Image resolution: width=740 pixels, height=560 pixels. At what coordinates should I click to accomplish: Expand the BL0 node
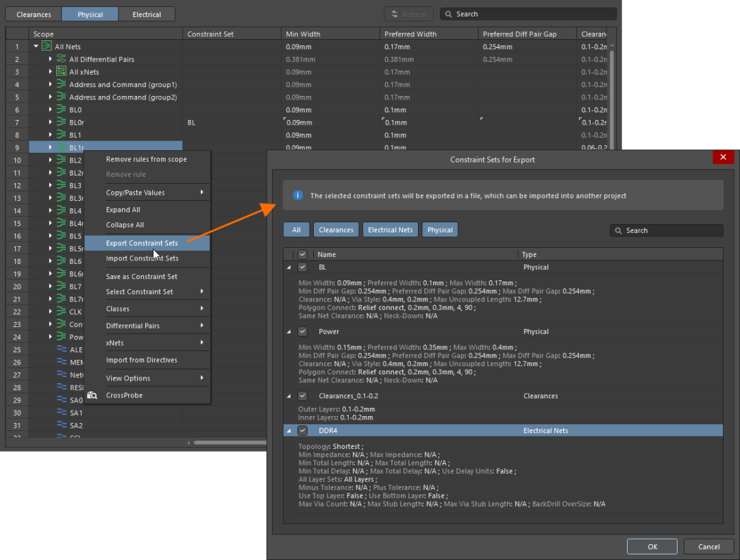pyautogui.click(x=51, y=109)
